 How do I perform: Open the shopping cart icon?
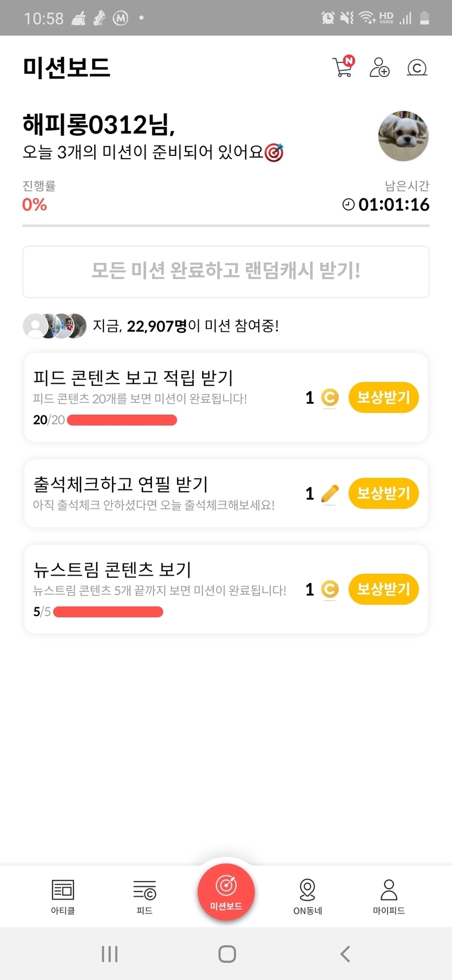(x=343, y=68)
